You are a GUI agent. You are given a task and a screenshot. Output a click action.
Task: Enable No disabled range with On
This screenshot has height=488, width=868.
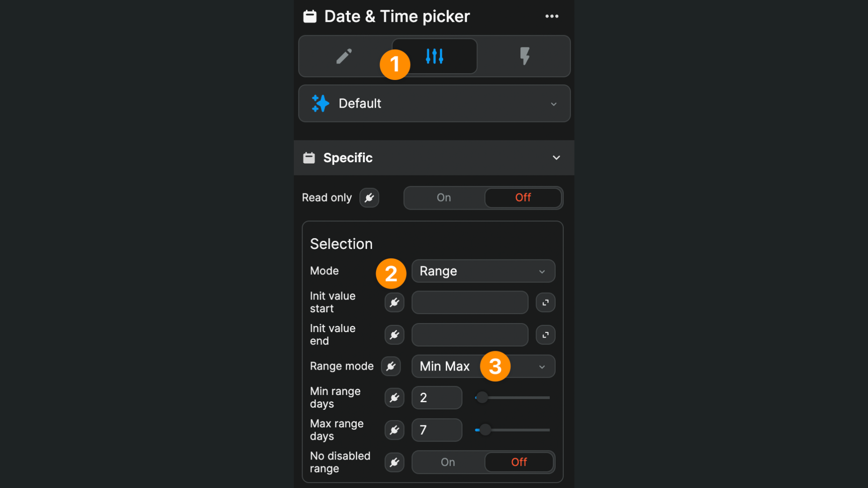coord(448,462)
